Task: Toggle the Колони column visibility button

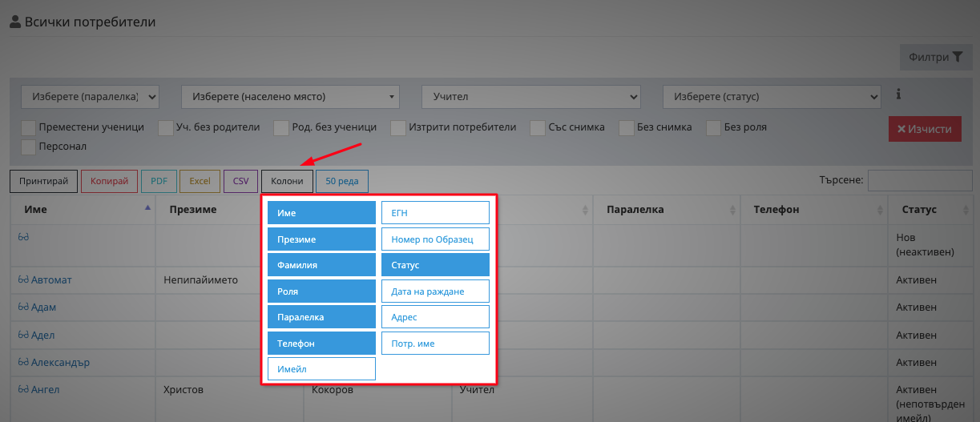Action: point(287,181)
